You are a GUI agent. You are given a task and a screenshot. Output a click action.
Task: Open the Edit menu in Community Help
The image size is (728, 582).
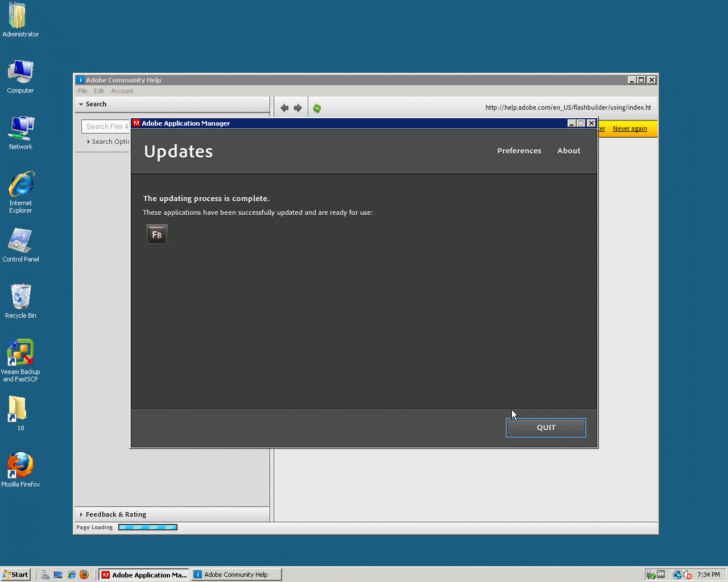point(99,91)
